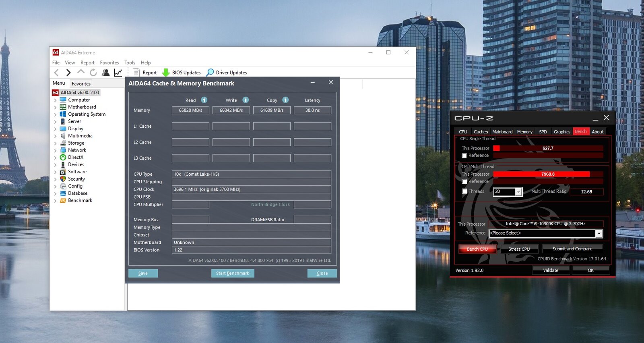This screenshot has height=343, width=644.
Task: Click the info icon next to Copy
Action: click(x=285, y=100)
